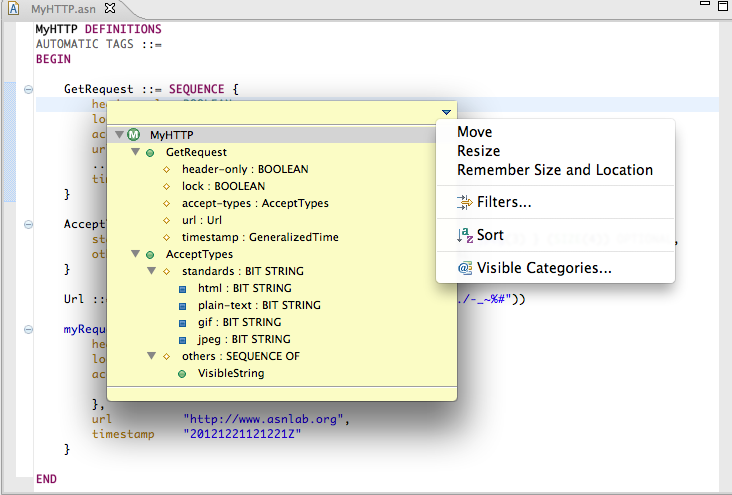This screenshot has width=732, height=495.
Task: Select the timestamp : GeneralizedTime item
Action: [259, 237]
